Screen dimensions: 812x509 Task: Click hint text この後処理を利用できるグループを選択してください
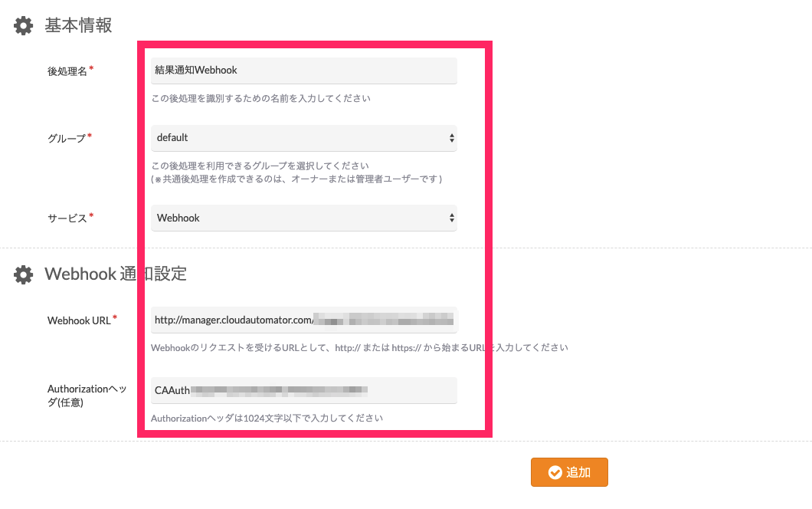[260, 166]
